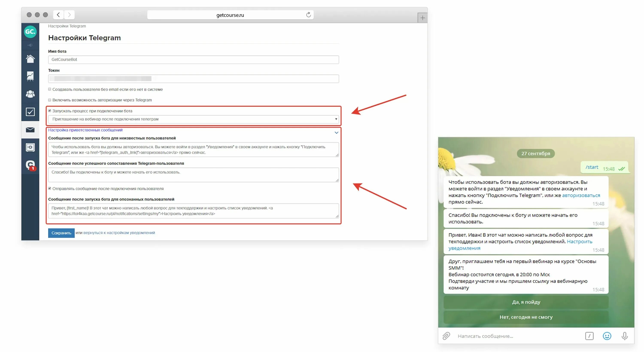Image resolution: width=644 pixels, height=352 pixels.
Task: Open the emoji picker in Telegram
Action: 607,336
